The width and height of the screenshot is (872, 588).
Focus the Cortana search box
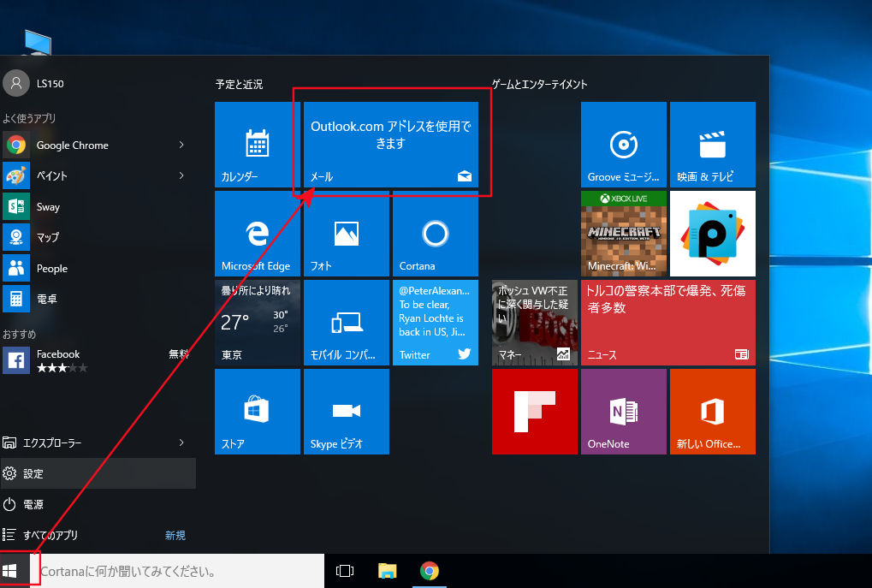[177, 571]
